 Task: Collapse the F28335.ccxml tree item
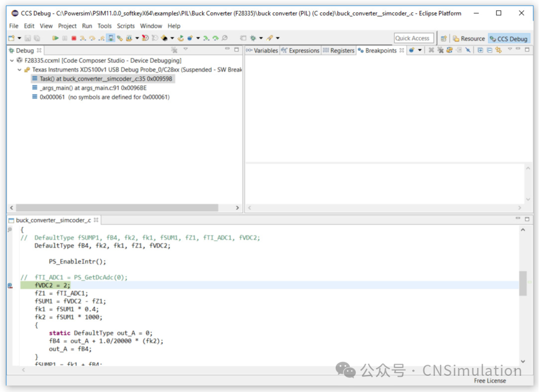[12, 60]
